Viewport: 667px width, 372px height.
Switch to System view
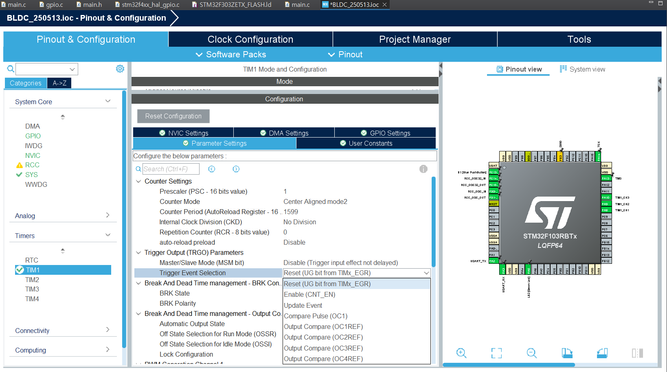click(x=582, y=69)
